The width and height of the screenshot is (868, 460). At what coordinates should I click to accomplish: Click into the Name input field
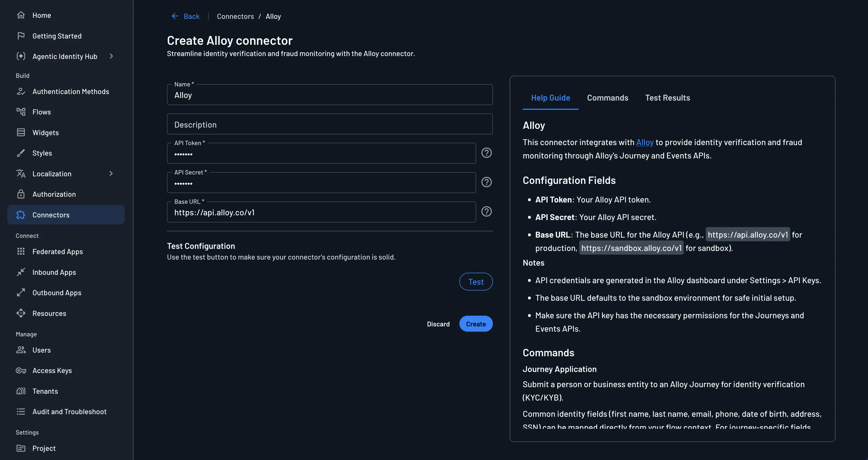[x=330, y=95]
